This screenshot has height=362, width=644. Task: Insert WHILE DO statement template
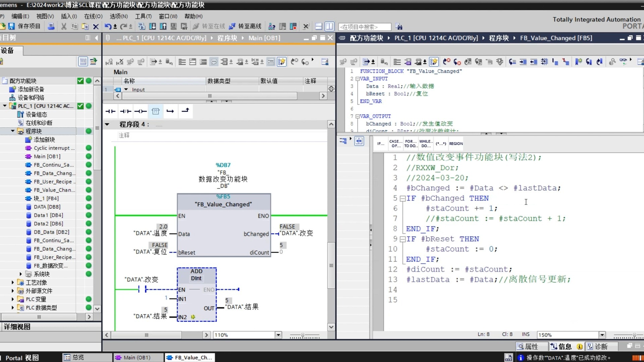[x=425, y=143]
